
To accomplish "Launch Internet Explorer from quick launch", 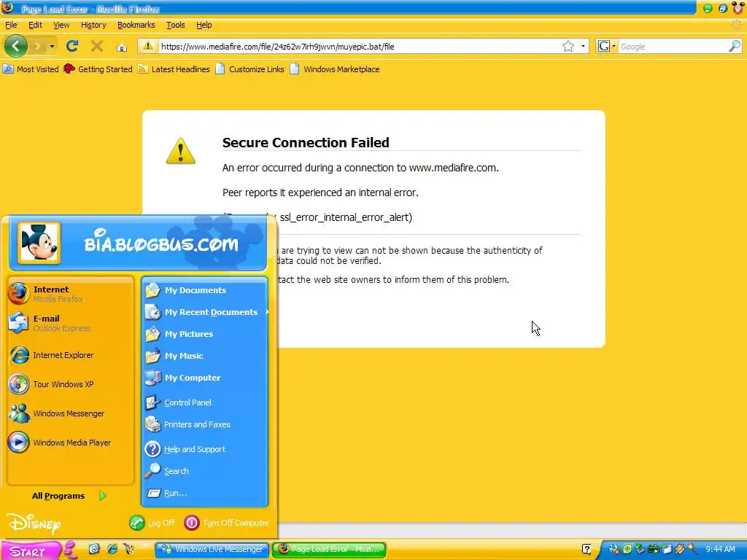I will [112, 549].
